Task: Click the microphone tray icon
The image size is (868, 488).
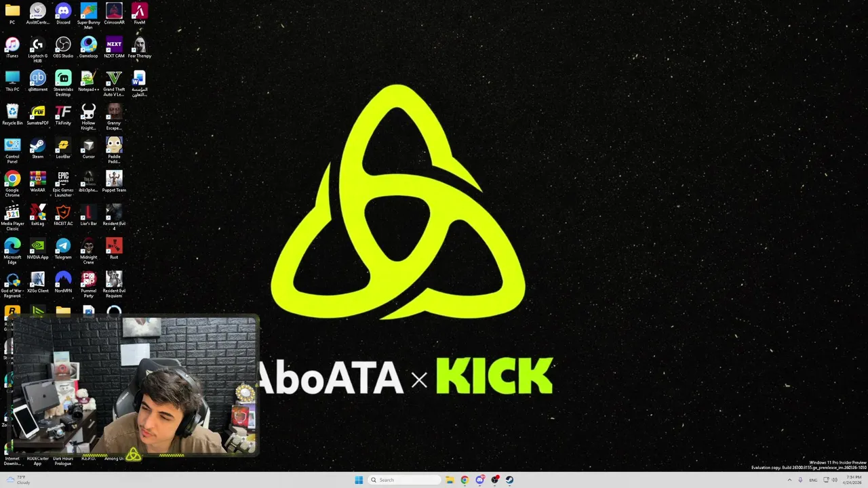Action: coord(801,480)
